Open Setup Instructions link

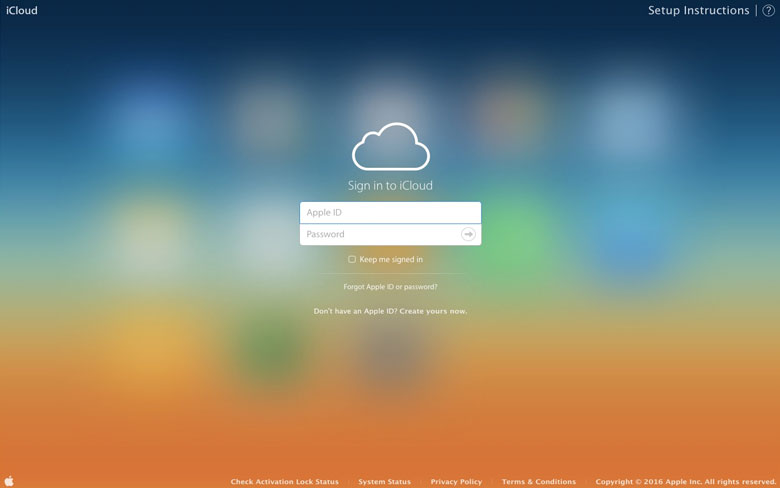[x=698, y=10]
